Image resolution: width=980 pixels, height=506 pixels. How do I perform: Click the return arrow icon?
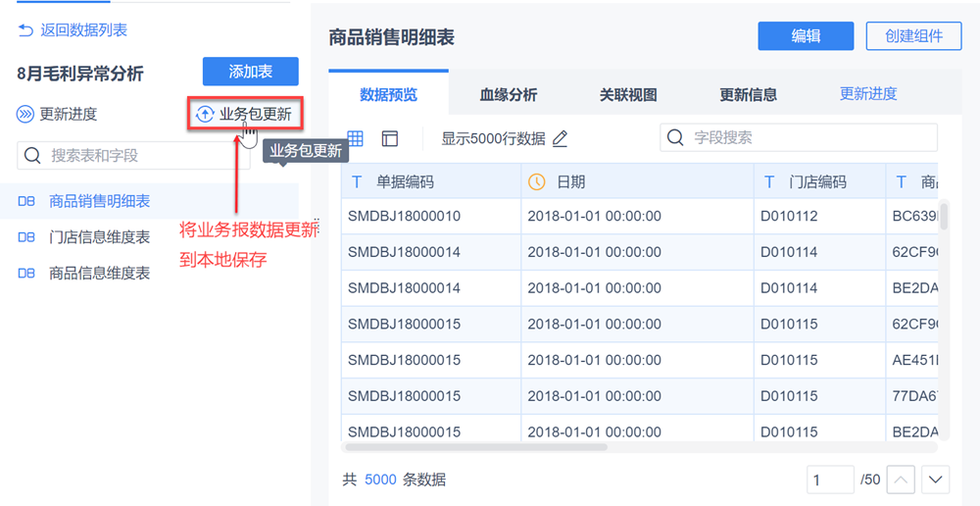tap(25, 30)
